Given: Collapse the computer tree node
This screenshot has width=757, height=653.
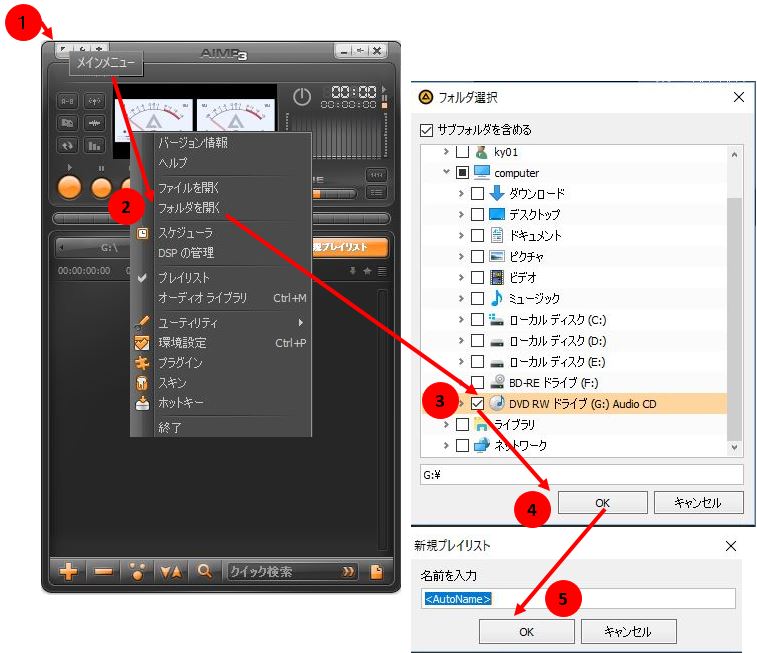Looking at the screenshot, I should [447, 172].
